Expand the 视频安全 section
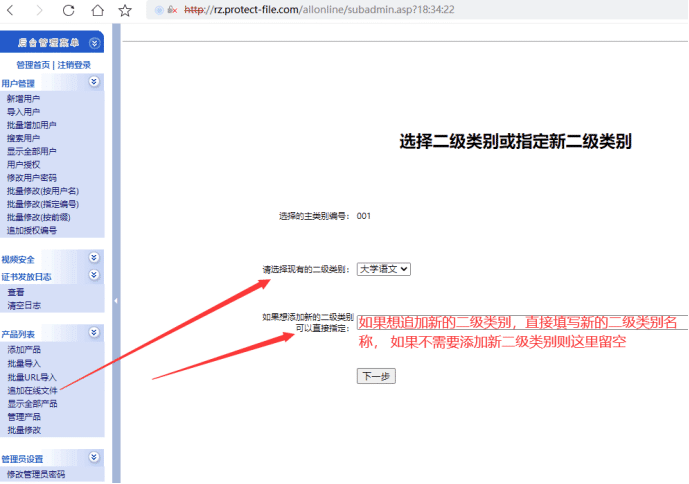 coord(94,258)
